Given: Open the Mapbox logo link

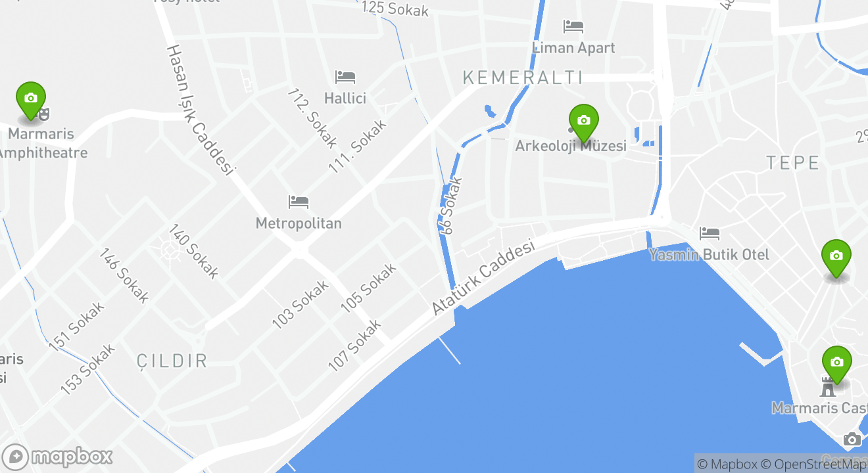Looking at the screenshot, I should [57, 457].
